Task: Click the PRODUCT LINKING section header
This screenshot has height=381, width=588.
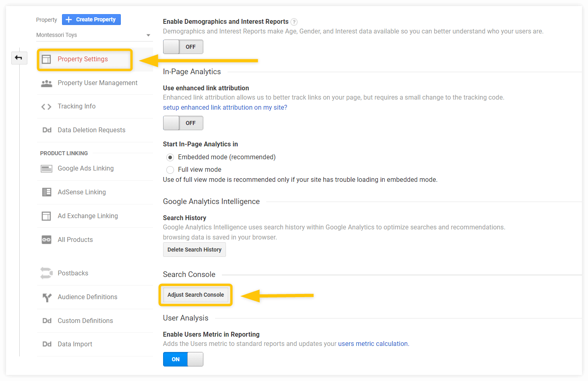Action: 64,154
